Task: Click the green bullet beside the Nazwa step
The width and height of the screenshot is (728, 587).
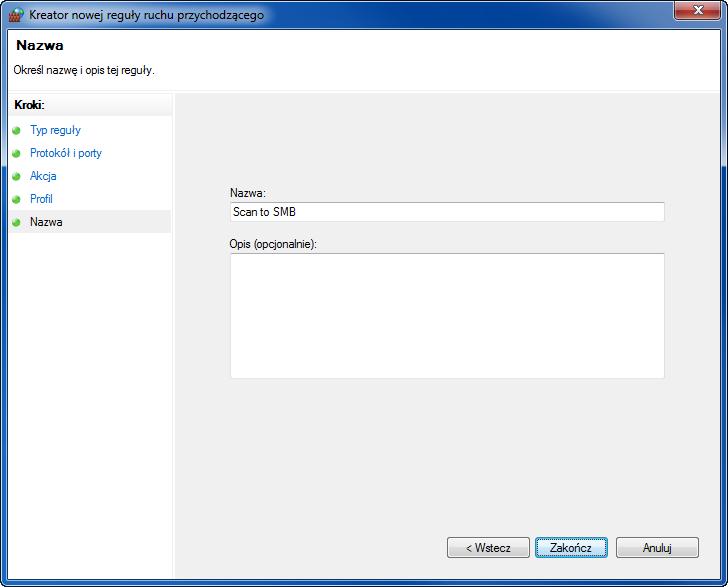Action: click(x=17, y=222)
